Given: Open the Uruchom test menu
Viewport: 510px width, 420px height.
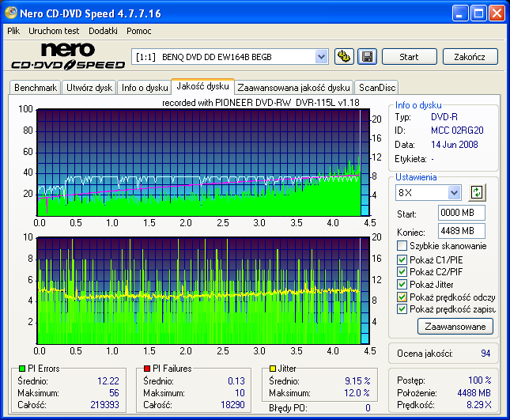Looking at the screenshot, I should 54,31.
